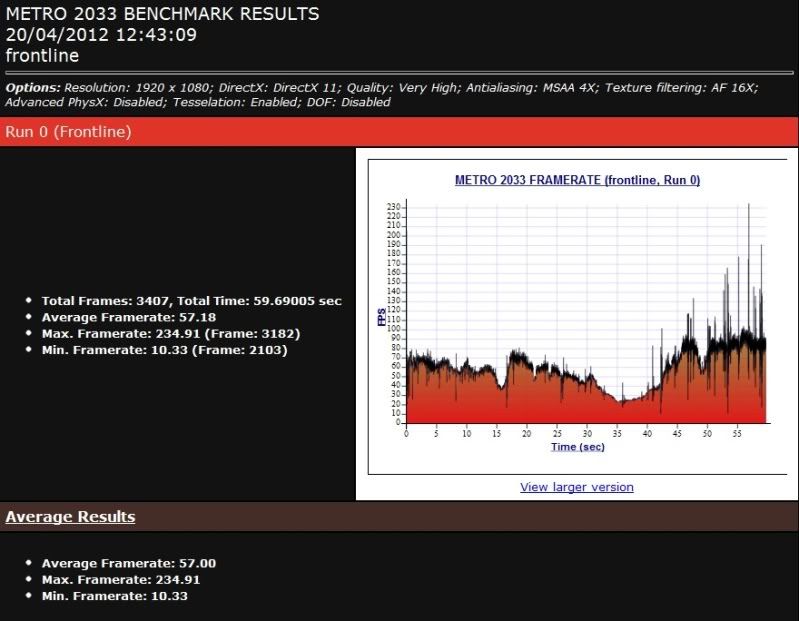Viewport: 799px width, 621px height.
Task: Click 'Average Framerate: 57.18' line
Action: click(x=129, y=317)
